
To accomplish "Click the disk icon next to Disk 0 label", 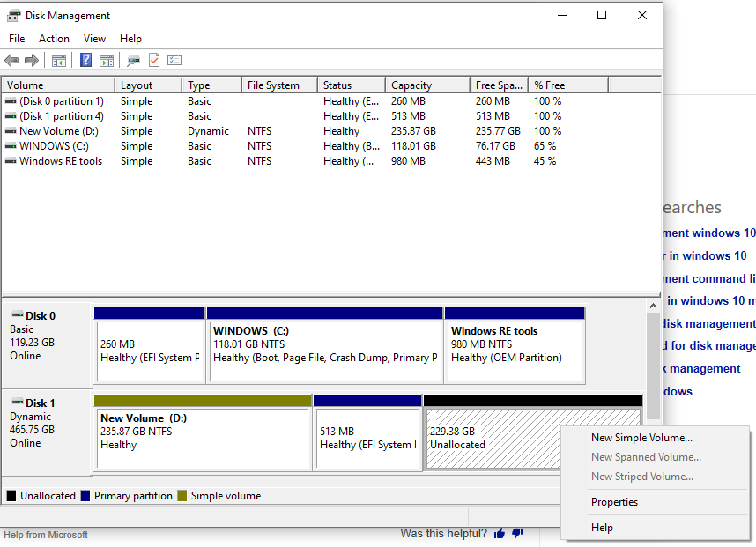I will tap(18, 315).
